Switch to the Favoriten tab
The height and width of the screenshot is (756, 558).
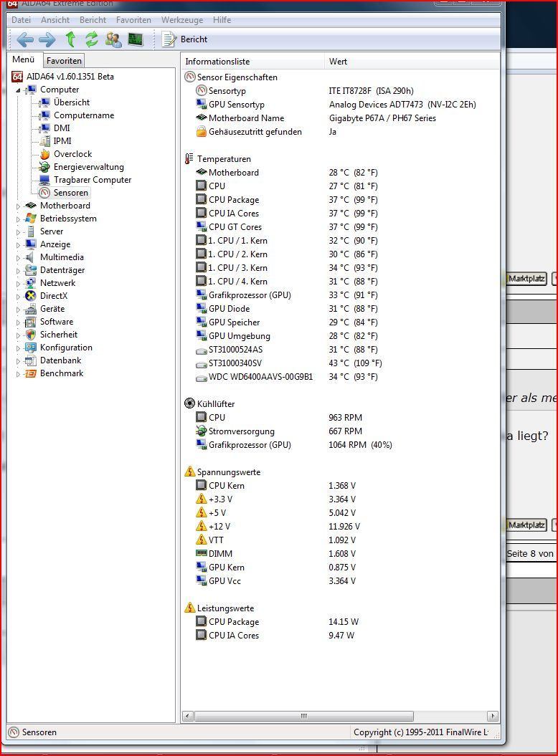click(64, 61)
